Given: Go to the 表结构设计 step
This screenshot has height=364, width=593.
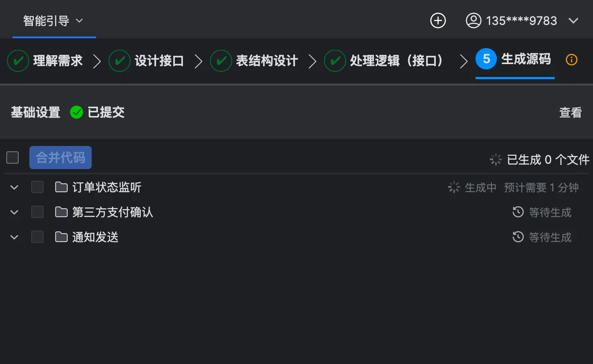Looking at the screenshot, I should pyautogui.click(x=267, y=61).
